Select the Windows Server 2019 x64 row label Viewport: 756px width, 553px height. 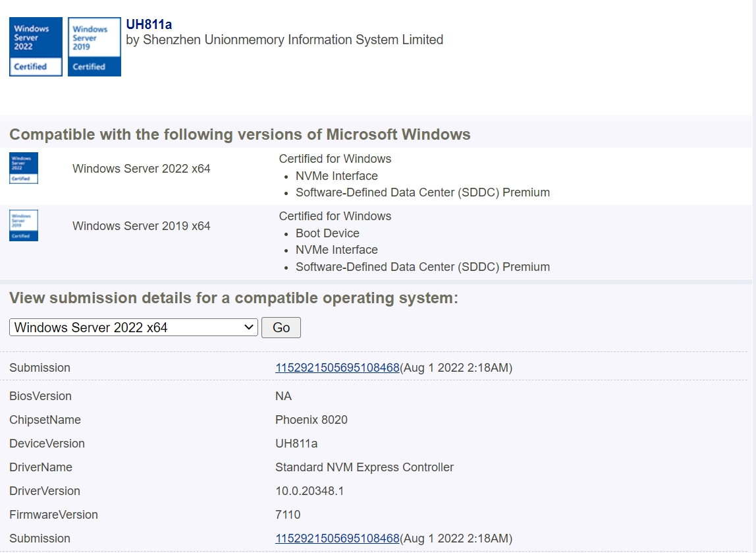pyautogui.click(x=141, y=226)
